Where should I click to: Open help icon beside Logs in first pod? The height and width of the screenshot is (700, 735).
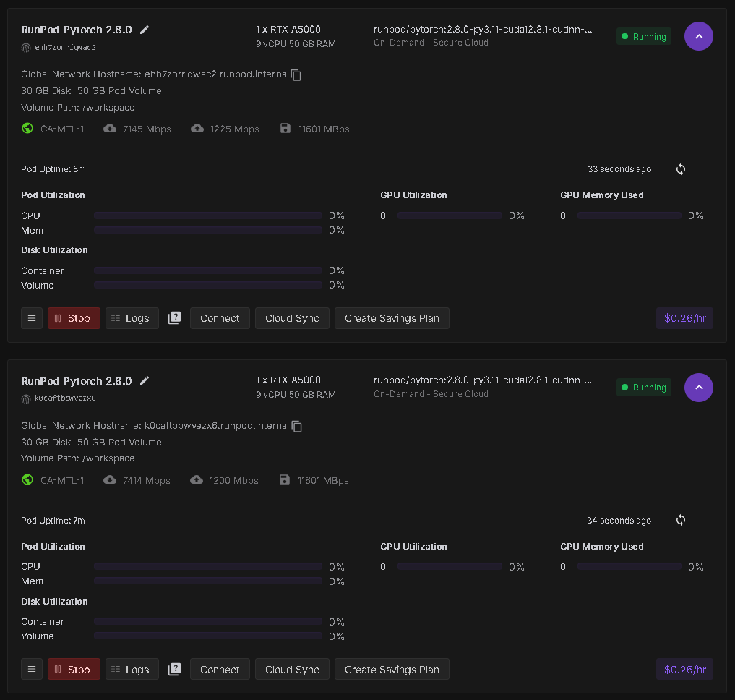174,318
